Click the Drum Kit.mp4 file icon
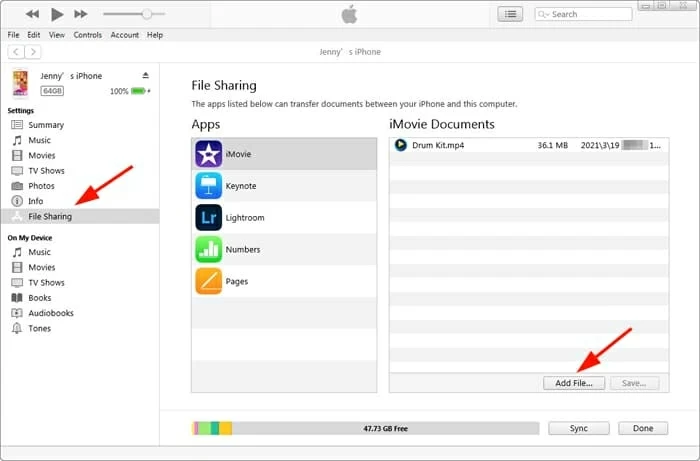The image size is (700, 461). pyautogui.click(x=401, y=145)
